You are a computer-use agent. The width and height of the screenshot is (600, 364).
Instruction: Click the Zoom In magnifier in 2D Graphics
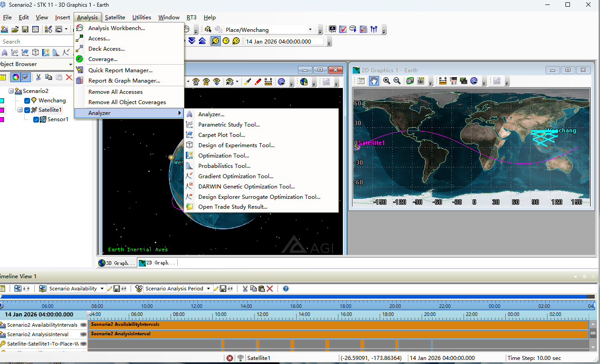coord(386,81)
